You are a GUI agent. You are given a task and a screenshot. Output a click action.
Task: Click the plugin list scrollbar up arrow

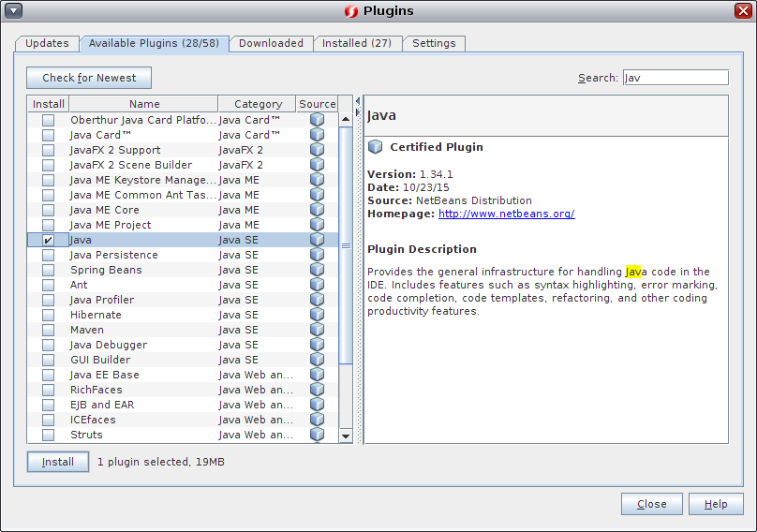[345, 119]
